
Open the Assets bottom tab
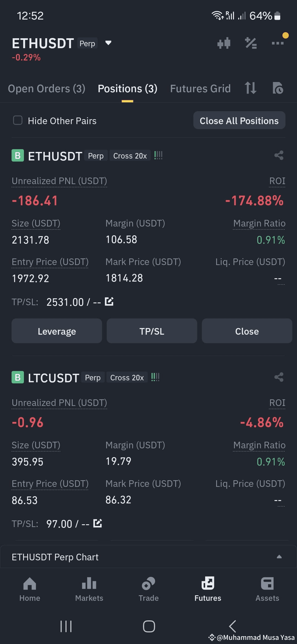267,590
